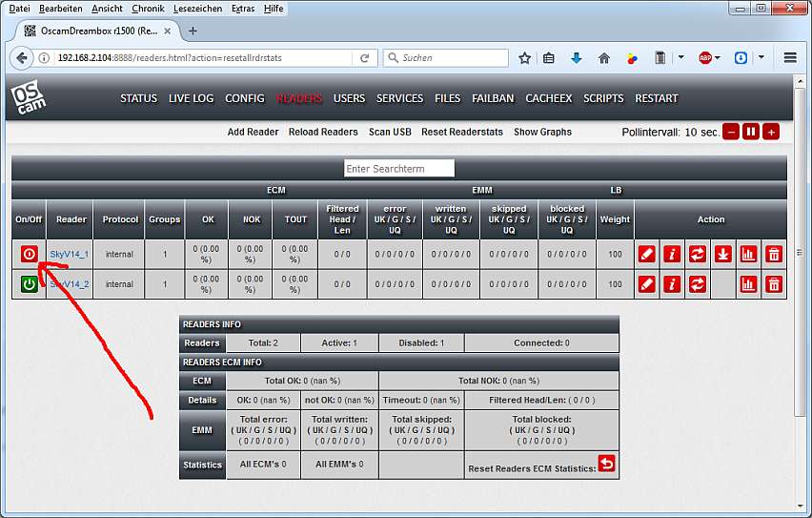Screen dimensions: 812x518
Task: Click the Enter Searchterm input field
Action: tap(398, 169)
